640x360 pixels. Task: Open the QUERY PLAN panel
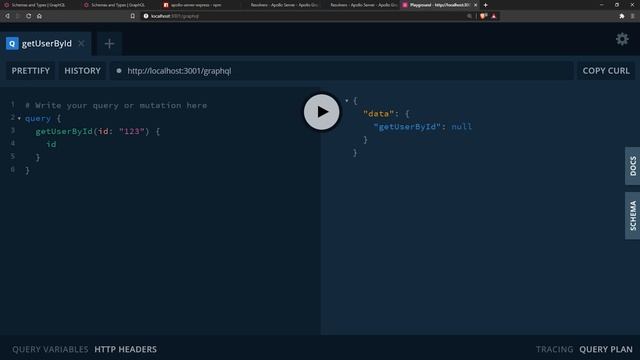point(606,349)
